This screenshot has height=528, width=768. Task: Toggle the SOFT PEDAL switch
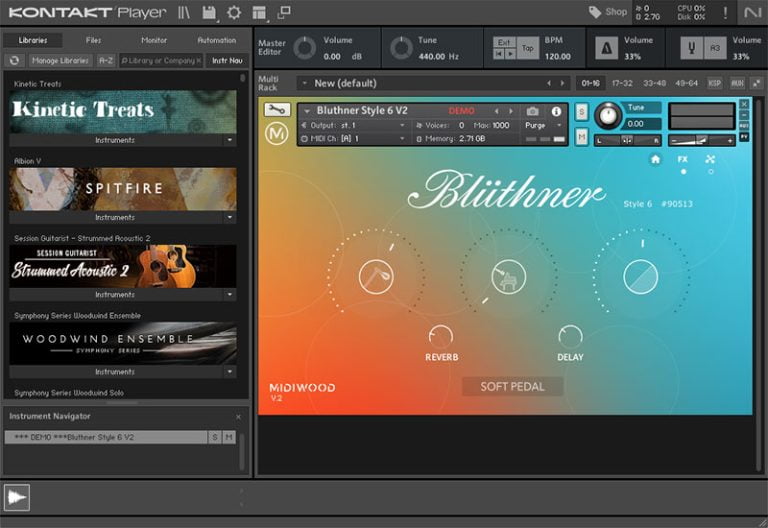pyautogui.click(x=512, y=386)
